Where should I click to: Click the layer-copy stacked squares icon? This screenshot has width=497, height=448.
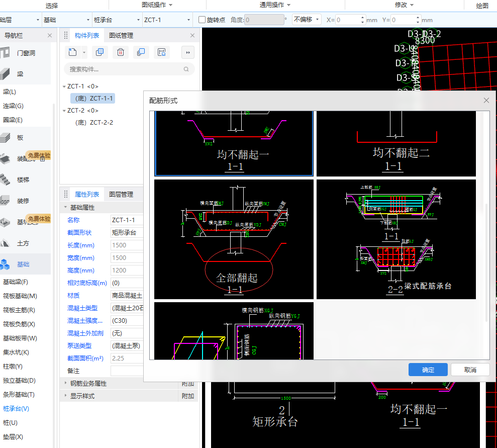point(141,52)
